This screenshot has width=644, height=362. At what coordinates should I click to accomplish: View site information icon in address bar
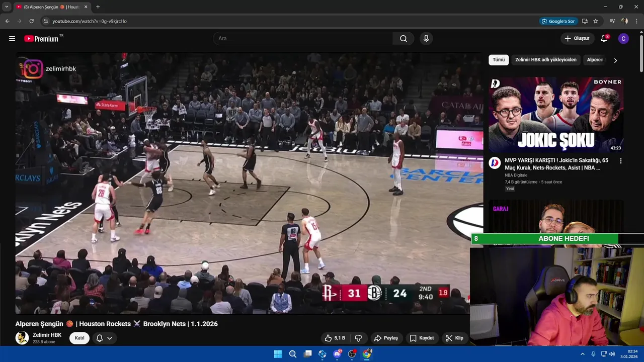coord(45,21)
